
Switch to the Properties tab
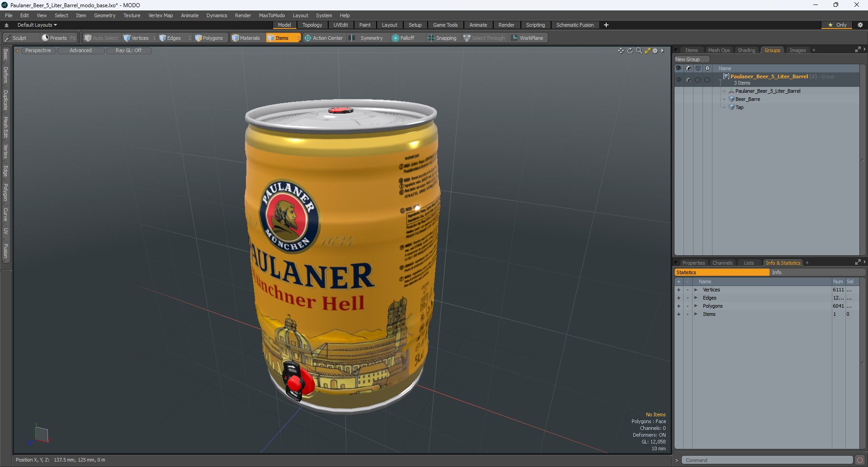[693, 263]
